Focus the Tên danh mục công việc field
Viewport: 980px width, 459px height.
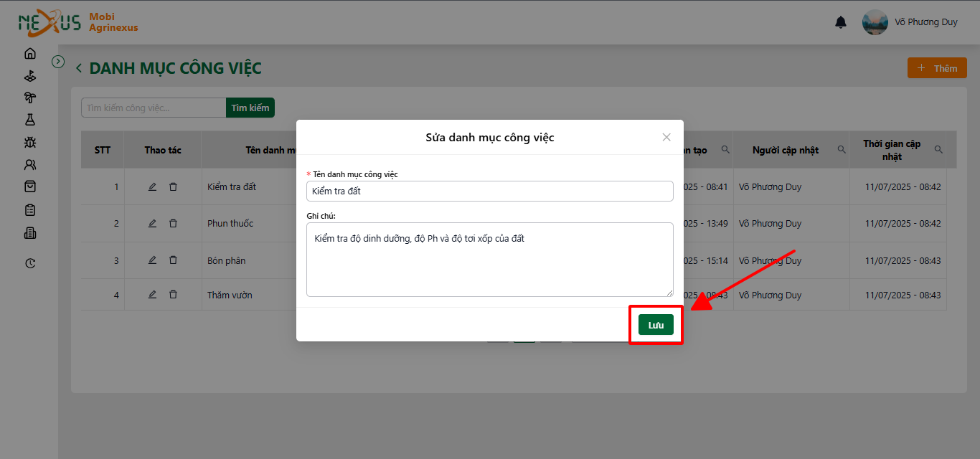pos(490,191)
